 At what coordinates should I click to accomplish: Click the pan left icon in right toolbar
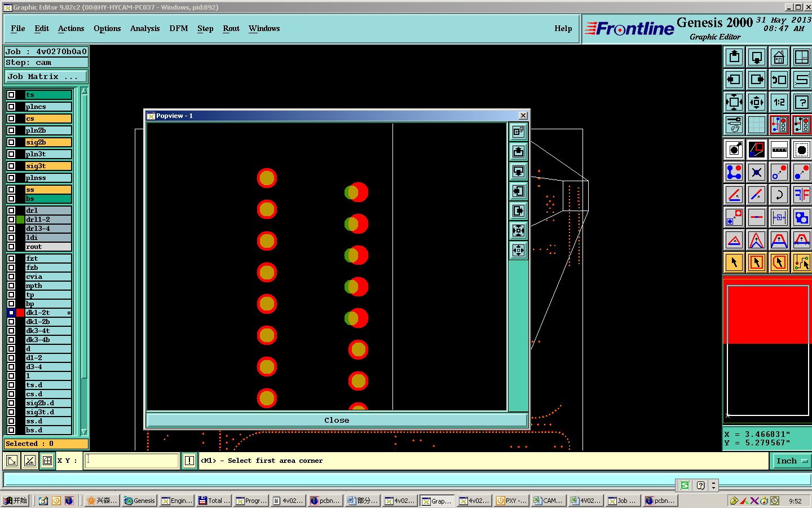pyautogui.click(x=734, y=80)
